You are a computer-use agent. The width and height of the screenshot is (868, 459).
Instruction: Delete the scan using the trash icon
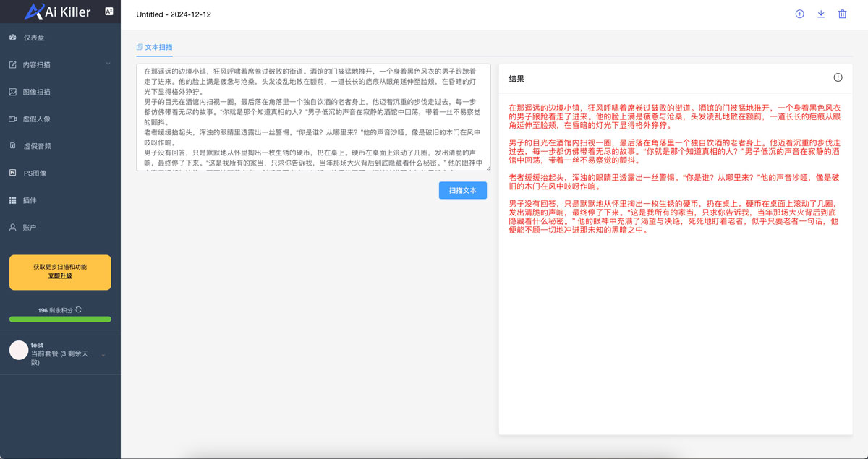point(842,14)
